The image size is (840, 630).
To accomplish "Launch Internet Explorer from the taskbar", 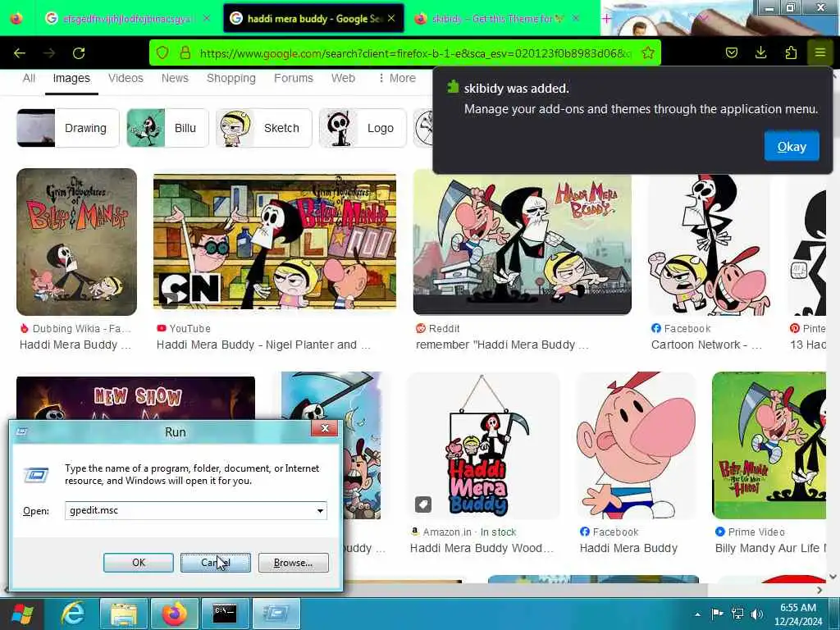I will click(x=73, y=614).
